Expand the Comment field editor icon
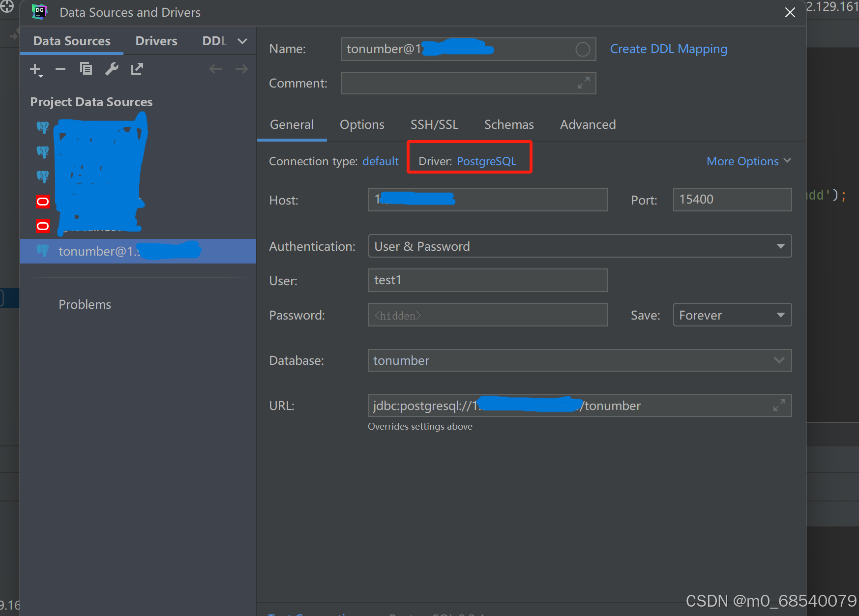859x616 pixels. (x=583, y=83)
